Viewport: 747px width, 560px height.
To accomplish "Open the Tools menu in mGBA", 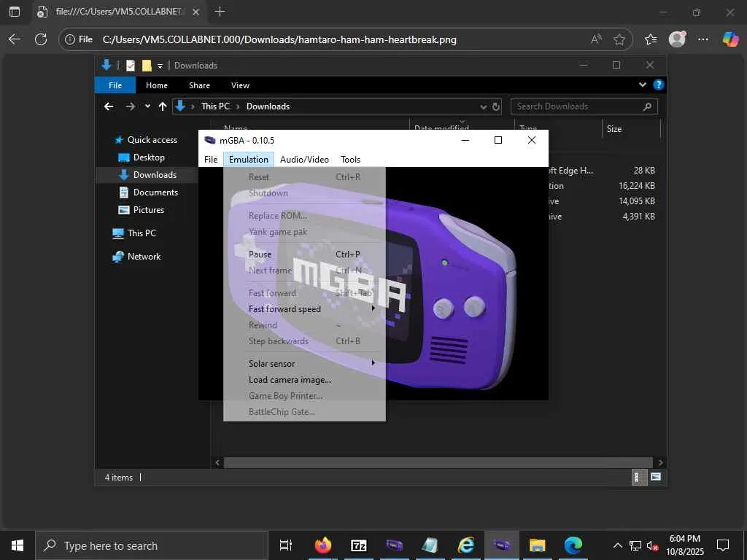I will tap(350, 160).
